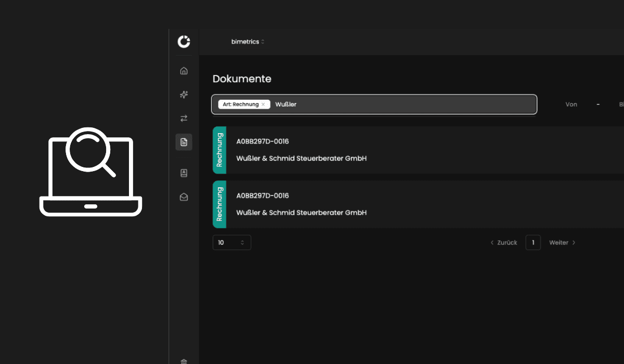
Task: Open the contacts book icon
Action: [x=184, y=173]
